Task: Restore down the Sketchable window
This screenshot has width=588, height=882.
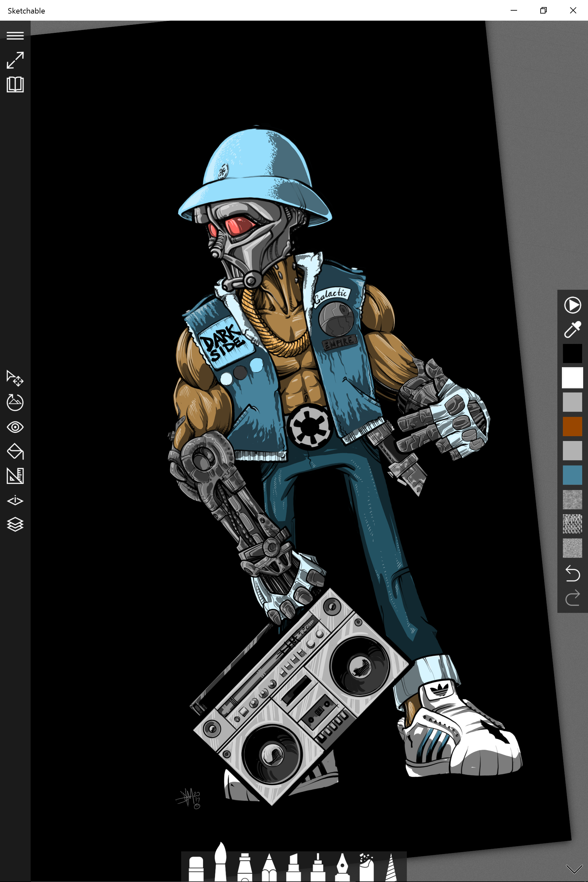Action: tap(543, 10)
